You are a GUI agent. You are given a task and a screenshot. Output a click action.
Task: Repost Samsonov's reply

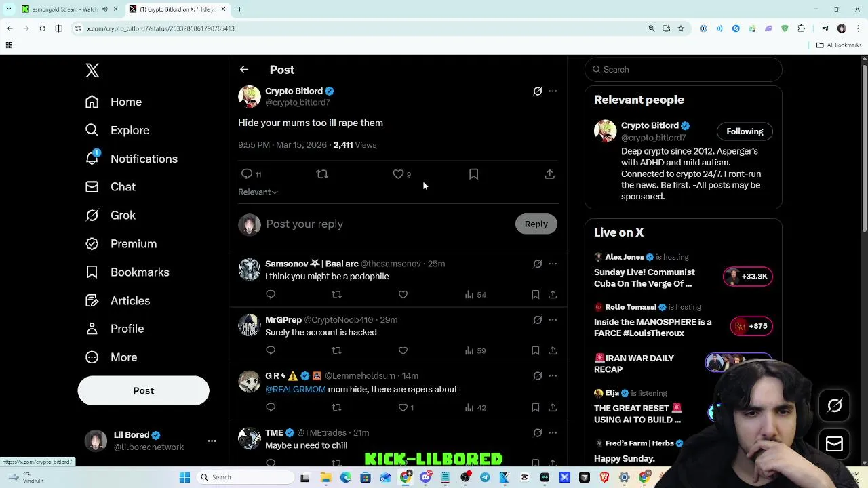[336, 294]
